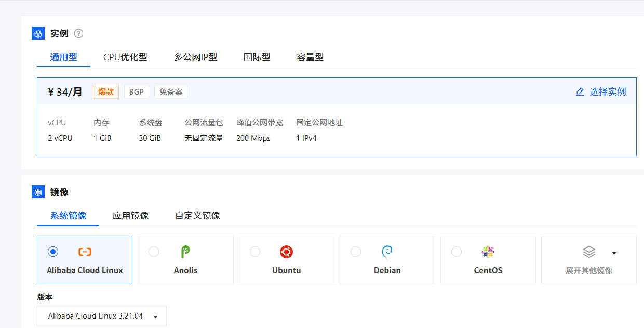Select the Debian radio button

tap(356, 252)
